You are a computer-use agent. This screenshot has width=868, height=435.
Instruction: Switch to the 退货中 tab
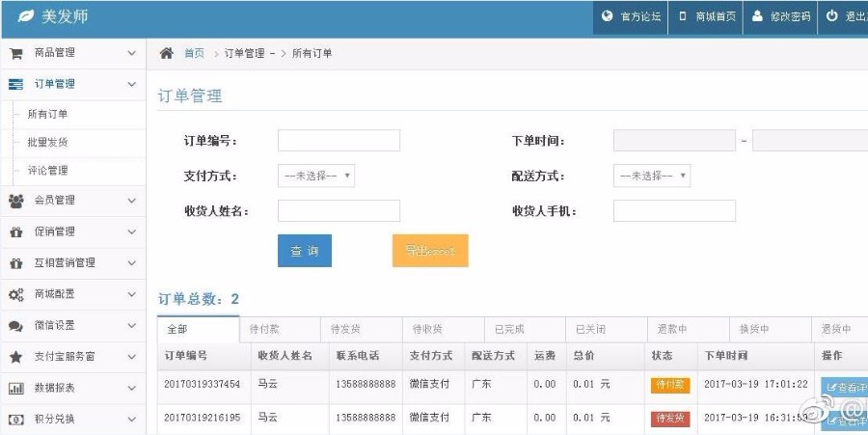(x=840, y=329)
